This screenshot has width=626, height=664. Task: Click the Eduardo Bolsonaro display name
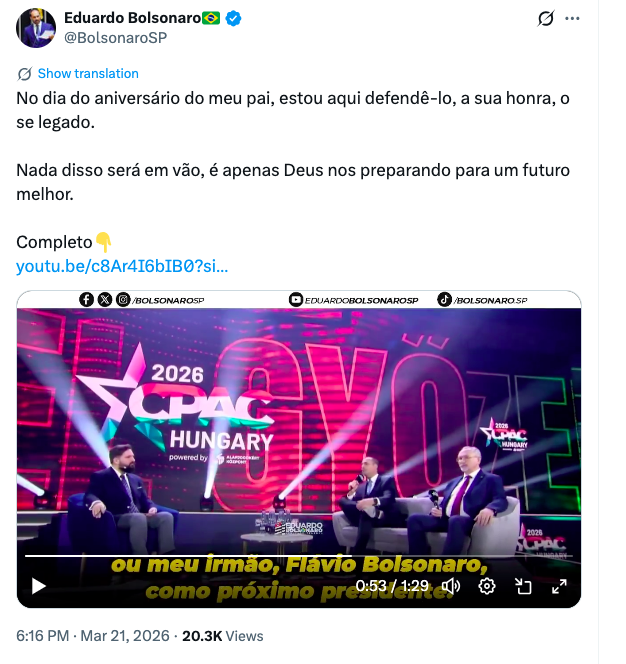tap(133, 18)
